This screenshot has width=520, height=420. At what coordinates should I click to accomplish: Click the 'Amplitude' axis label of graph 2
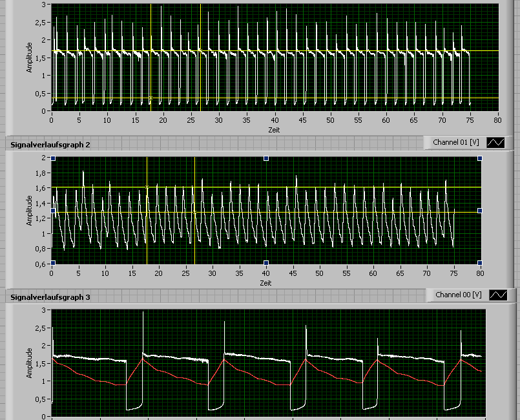tap(30, 211)
